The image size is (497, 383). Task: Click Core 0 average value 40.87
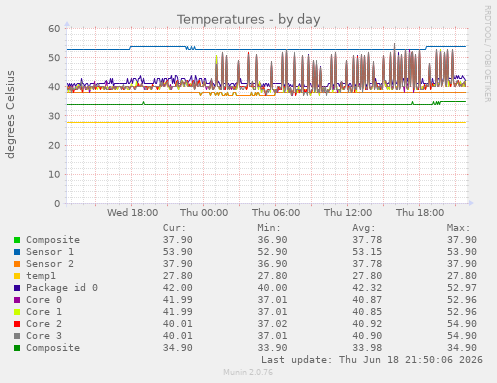click(367, 300)
